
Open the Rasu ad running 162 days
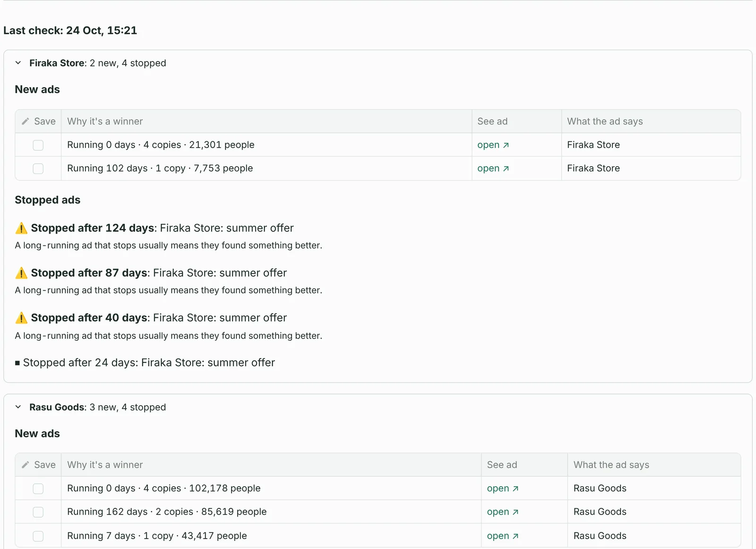(x=503, y=512)
